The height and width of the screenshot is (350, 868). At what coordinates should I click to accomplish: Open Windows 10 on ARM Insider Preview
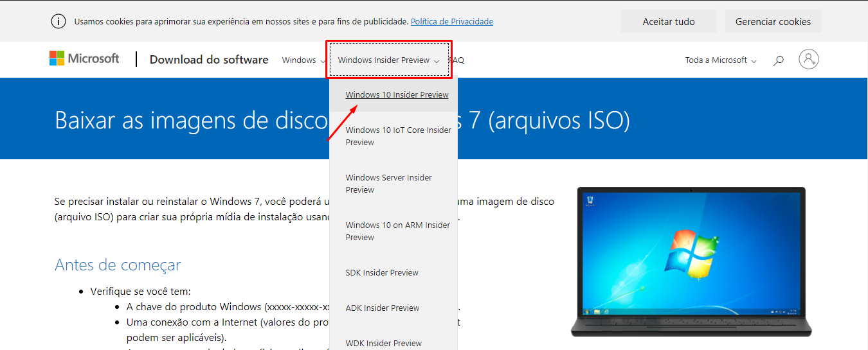tap(397, 231)
